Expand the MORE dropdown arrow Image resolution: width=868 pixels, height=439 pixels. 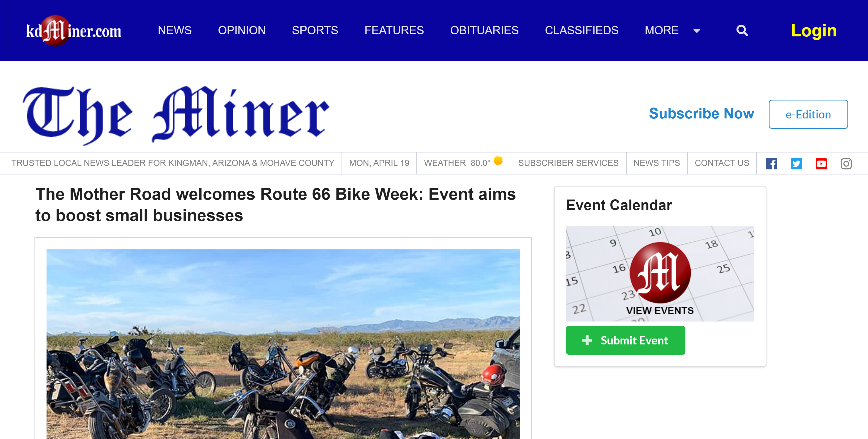coord(697,31)
